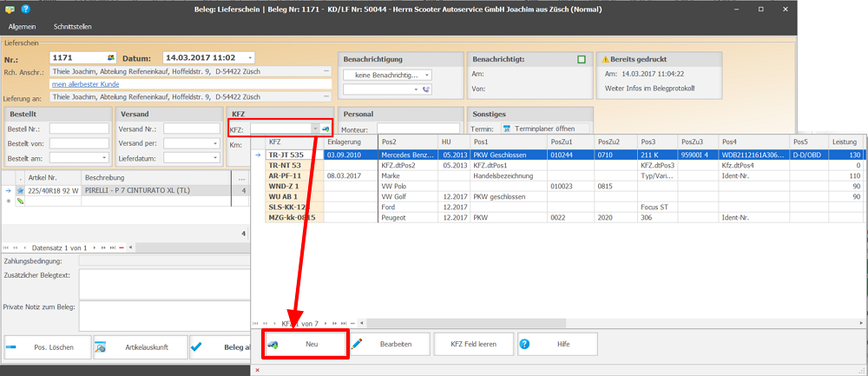This screenshot has width=868, height=376.
Task: Go to next record in Datensatz navigator
Action: click(x=95, y=247)
